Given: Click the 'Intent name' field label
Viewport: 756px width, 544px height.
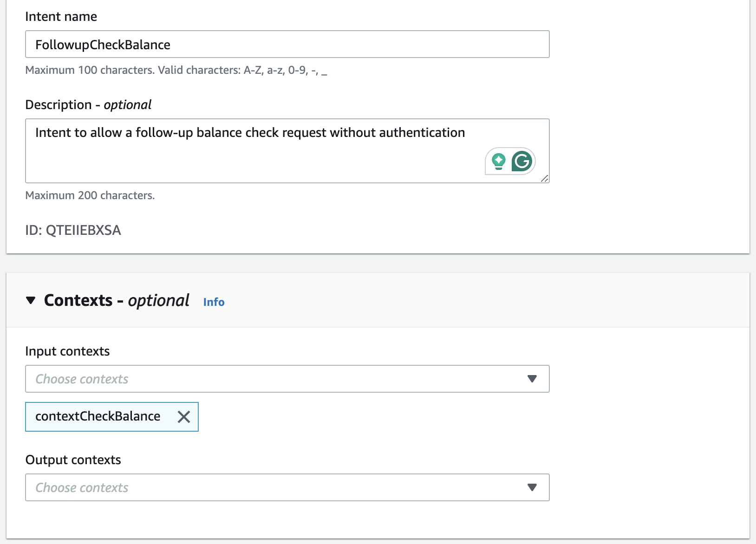Looking at the screenshot, I should (x=61, y=17).
